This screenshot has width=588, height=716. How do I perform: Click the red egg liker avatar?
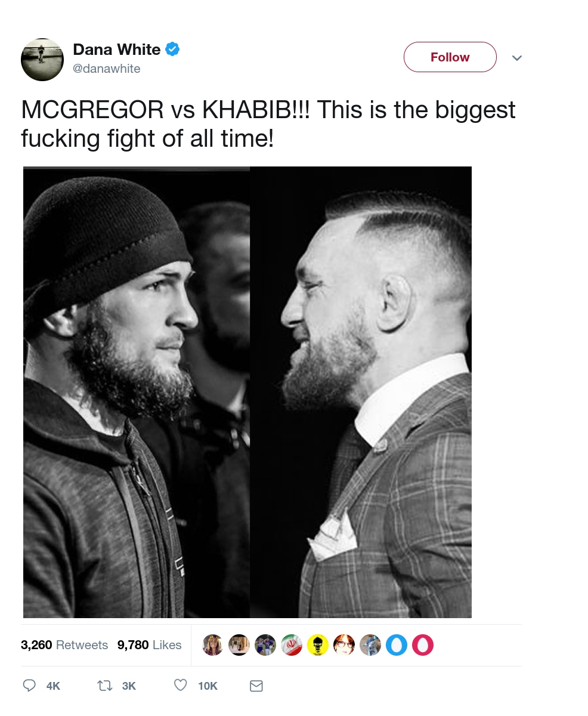tap(422, 645)
